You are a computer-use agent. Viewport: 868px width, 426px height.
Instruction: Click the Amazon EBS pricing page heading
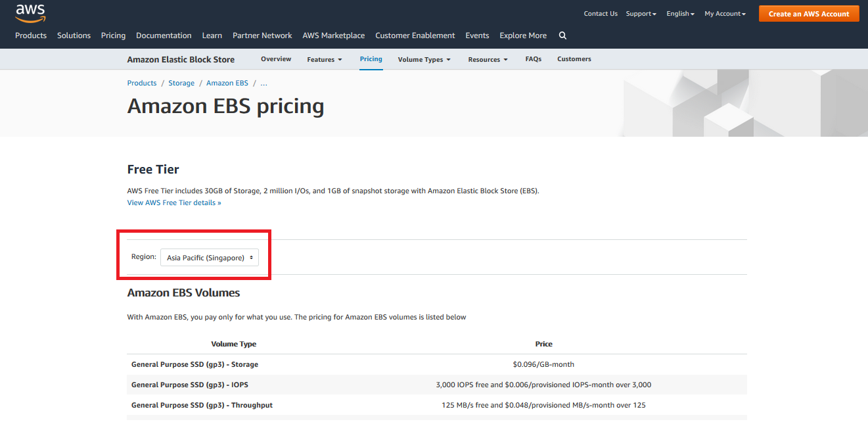tap(225, 106)
